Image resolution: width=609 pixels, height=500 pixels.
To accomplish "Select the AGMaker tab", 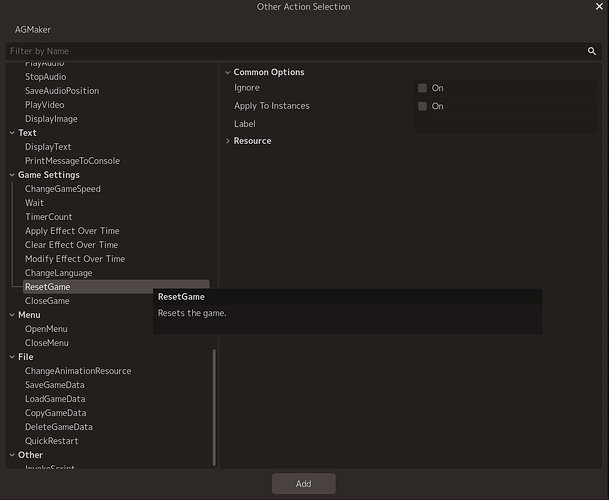I will (33, 30).
